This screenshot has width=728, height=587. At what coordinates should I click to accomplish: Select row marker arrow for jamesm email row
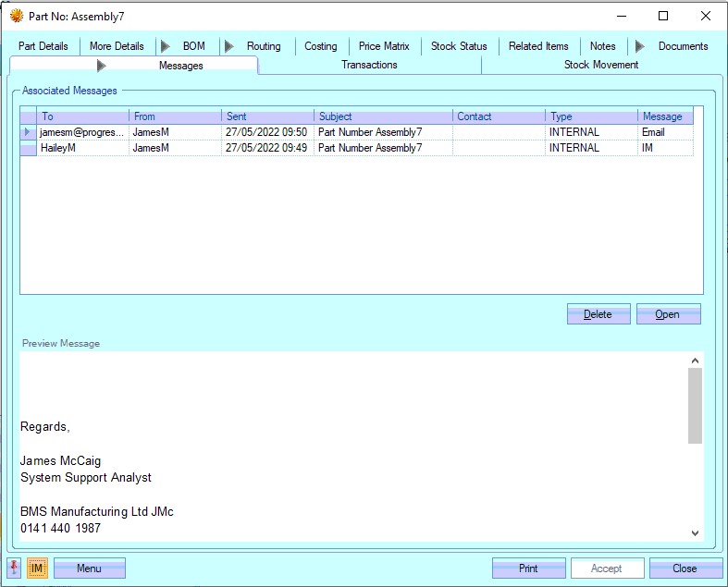coord(28,132)
